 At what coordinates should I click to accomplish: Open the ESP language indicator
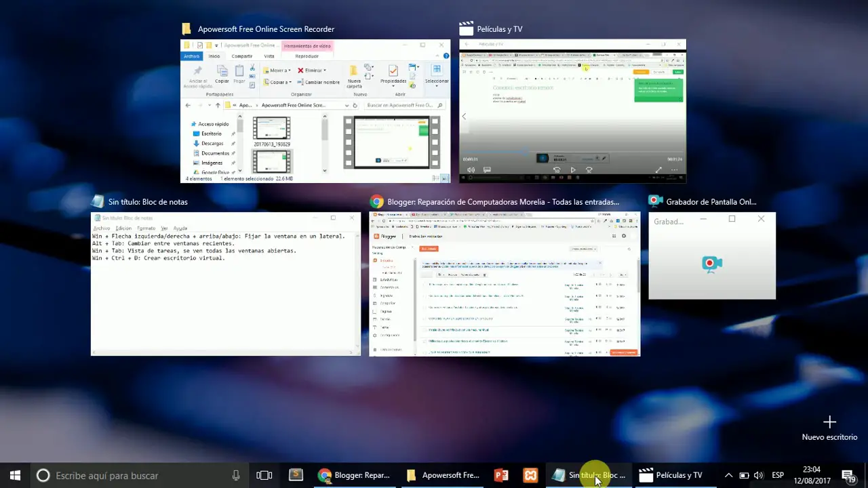(778, 475)
